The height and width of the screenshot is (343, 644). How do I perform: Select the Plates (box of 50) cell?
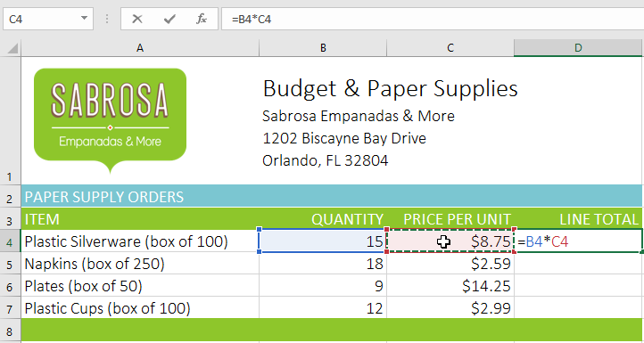140,286
